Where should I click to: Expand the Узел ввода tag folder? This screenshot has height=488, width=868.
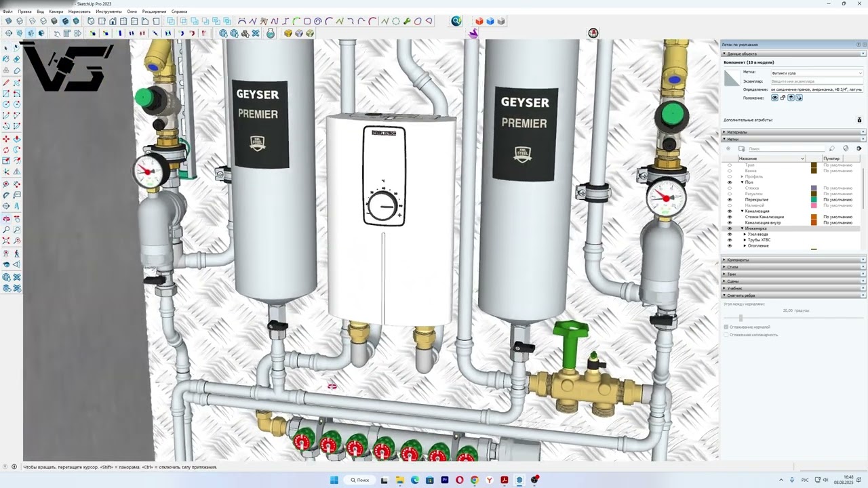[x=745, y=234]
